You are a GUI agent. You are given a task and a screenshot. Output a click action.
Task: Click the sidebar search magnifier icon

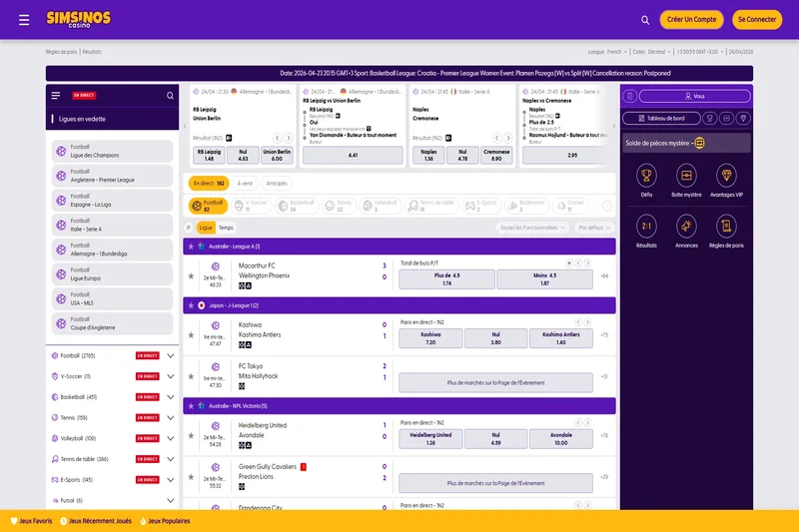click(170, 96)
